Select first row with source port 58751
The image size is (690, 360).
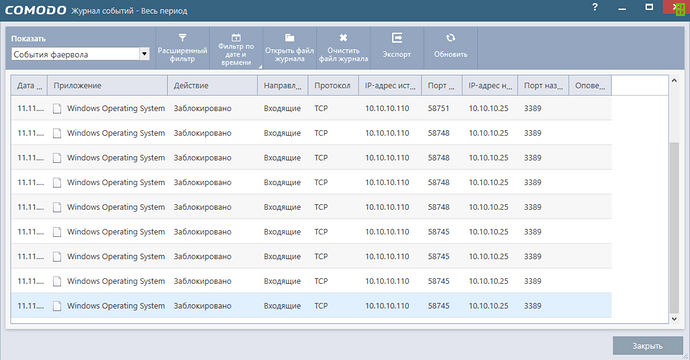coord(311,108)
